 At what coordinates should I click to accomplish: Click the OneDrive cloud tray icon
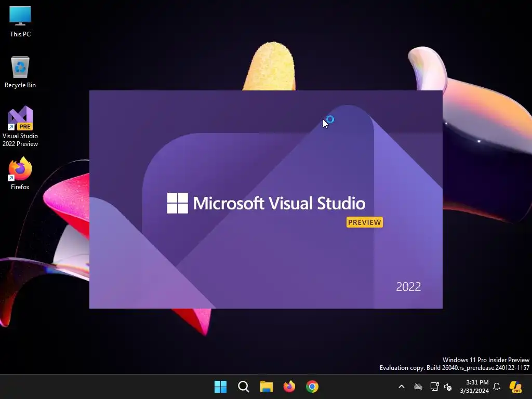418,387
